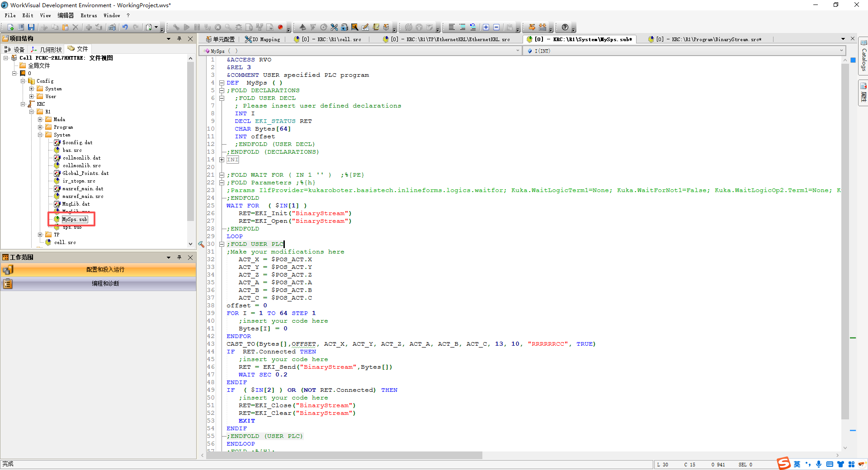
Task: Click the blue minus collapse folds icon
Action: point(496,28)
